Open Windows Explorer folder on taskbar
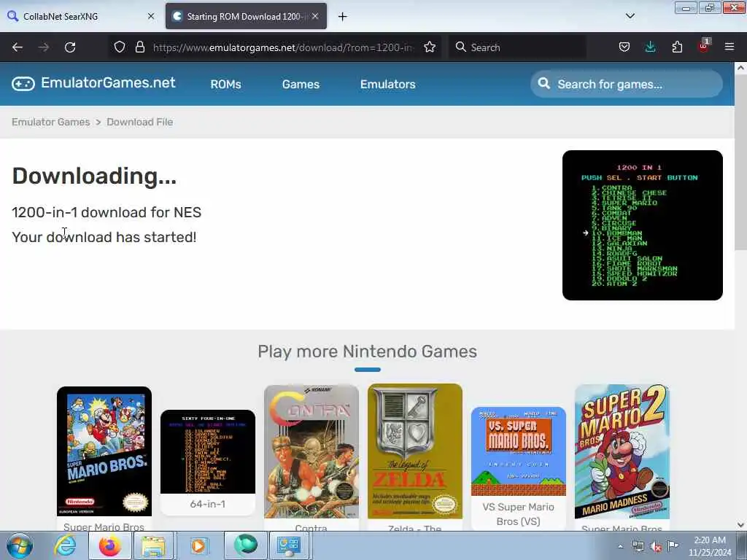This screenshot has width=747, height=560. point(153,545)
